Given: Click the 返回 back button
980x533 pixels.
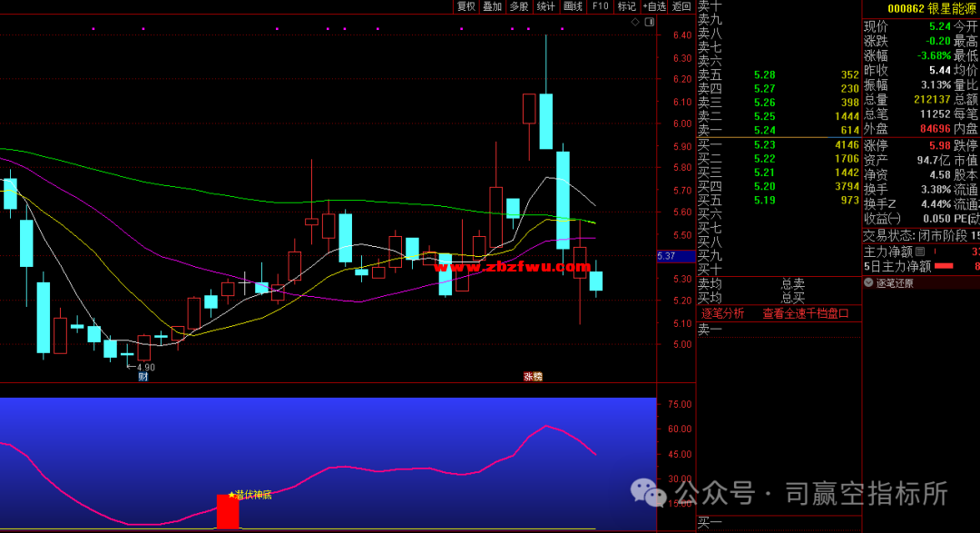Looking at the screenshot, I should 681,6.
